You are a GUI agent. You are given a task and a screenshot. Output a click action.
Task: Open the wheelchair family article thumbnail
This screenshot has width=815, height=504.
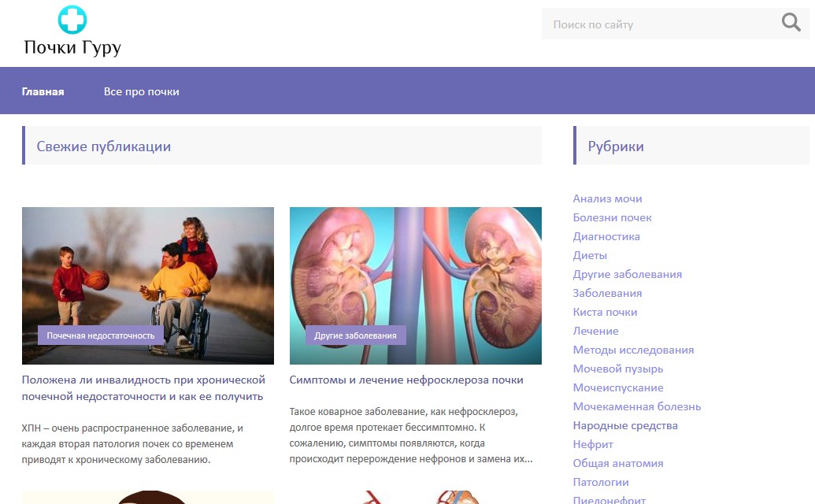pyautogui.click(x=147, y=286)
